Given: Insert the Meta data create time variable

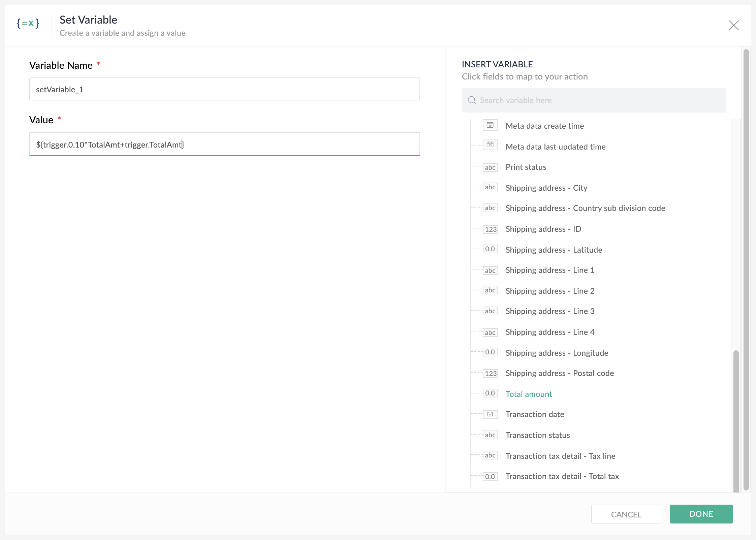Looking at the screenshot, I should [545, 126].
